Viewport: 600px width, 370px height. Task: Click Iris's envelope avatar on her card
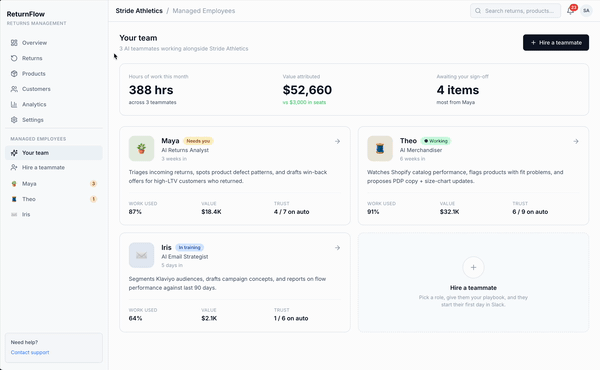pos(142,255)
